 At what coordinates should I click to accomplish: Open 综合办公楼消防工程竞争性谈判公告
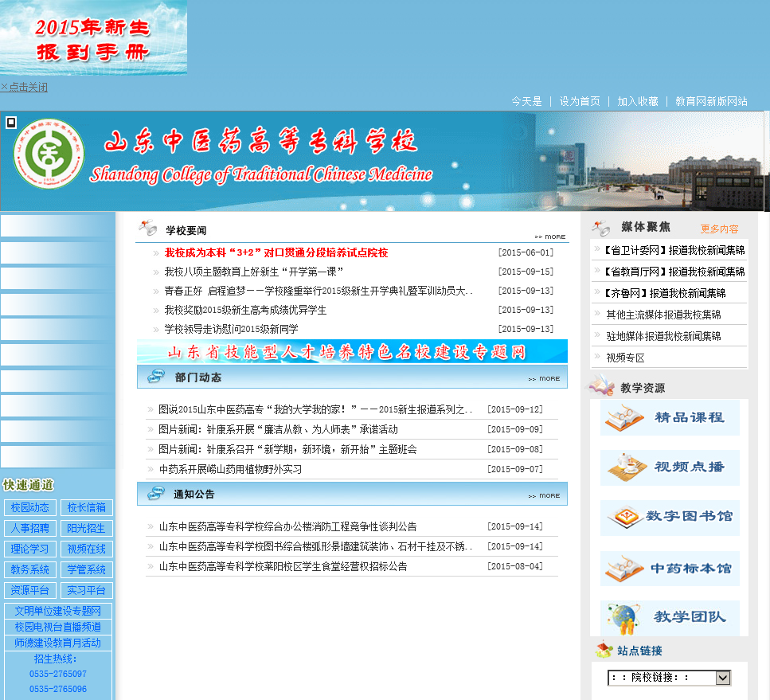coord(287,526)
